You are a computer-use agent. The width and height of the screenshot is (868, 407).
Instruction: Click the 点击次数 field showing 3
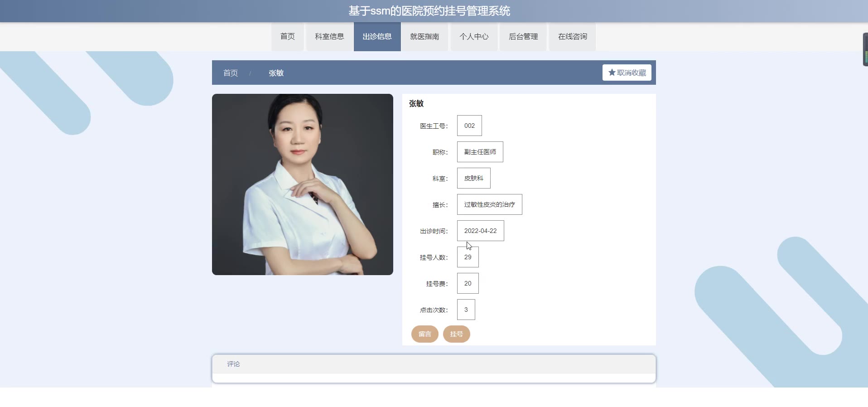[466, 310]
